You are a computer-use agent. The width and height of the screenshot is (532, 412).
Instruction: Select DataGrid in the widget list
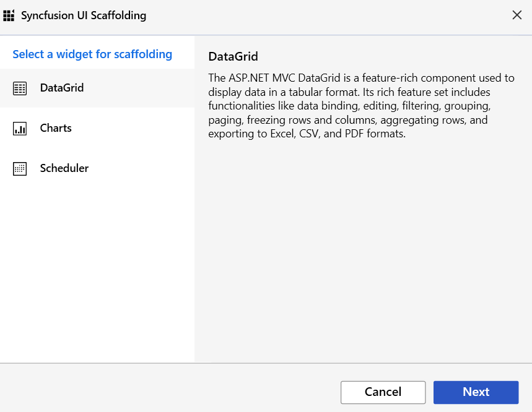(x=62, y=88)
